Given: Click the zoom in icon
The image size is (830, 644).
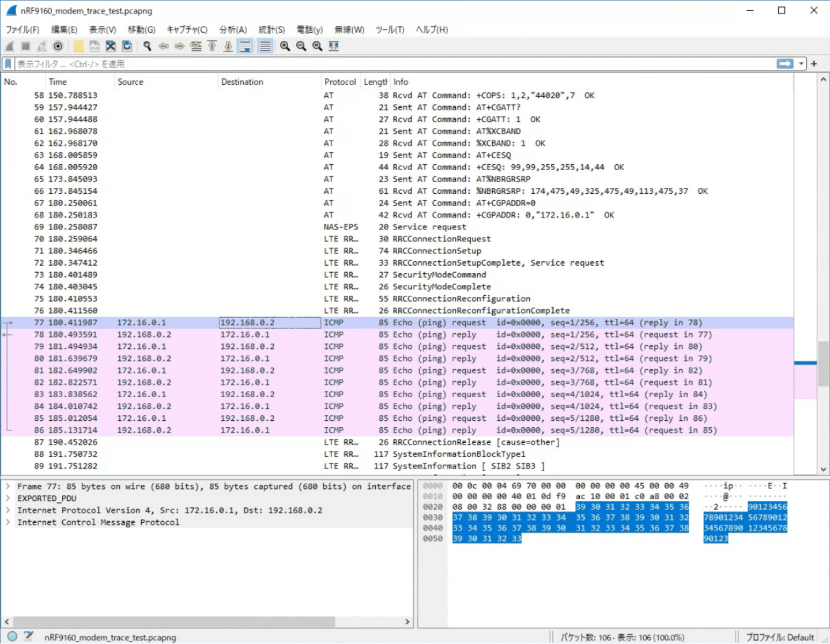Looking at the screenshot, I should (285, 46).
